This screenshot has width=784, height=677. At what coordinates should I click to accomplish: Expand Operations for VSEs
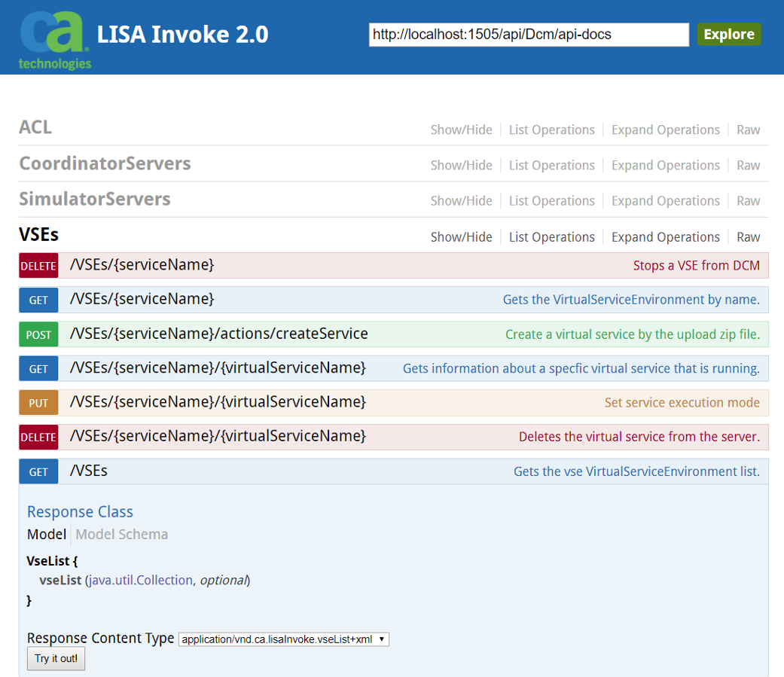pos(666,236)
